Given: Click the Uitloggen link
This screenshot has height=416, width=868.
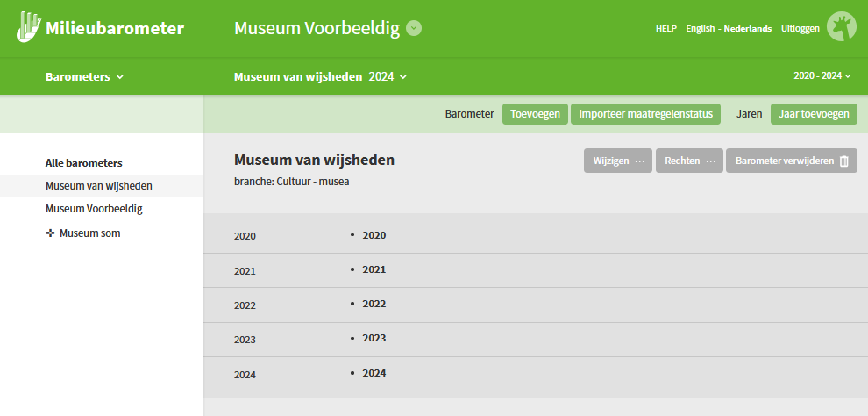Looking at the screenshot, I should 800,28.
